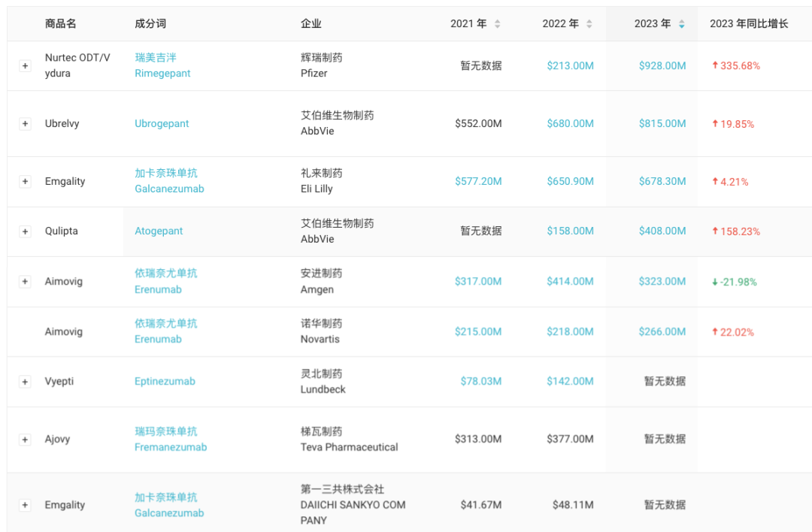Select the Amgen company cell
Screen dimensions: 812x532
click(x=322, y=282)
